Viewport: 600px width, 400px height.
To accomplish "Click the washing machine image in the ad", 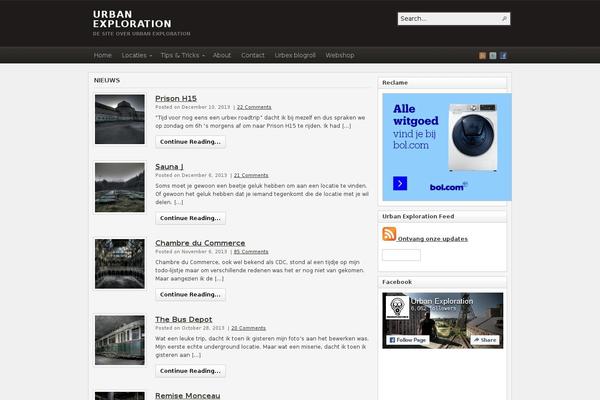I will pyautogui.click(x=473, y=137).
